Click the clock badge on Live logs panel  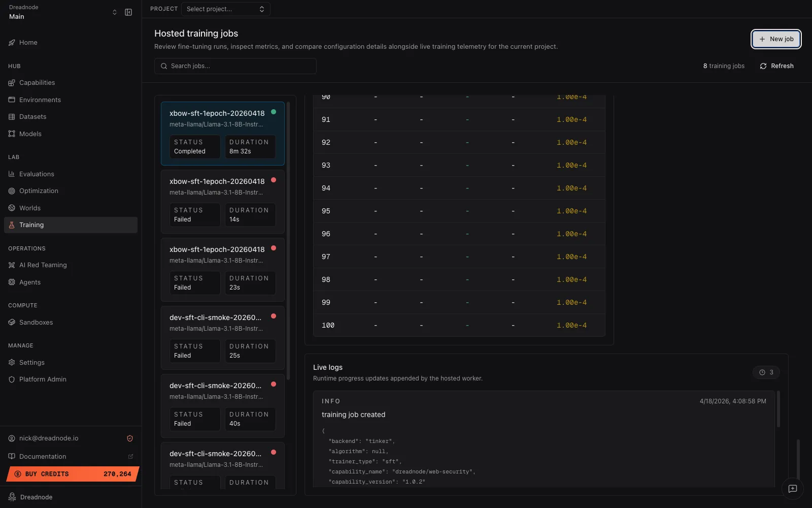point(766,372)
